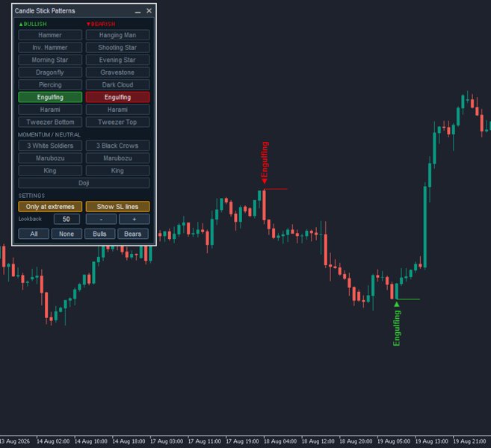Click the green bullish arrow marker on chart
This screenshot has height=448, width=491.
tap(397, 304)
